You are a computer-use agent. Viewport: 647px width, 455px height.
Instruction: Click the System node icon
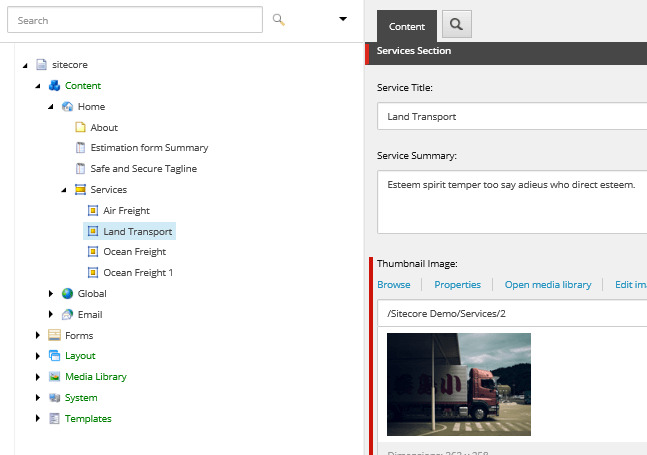pos(55,398)
